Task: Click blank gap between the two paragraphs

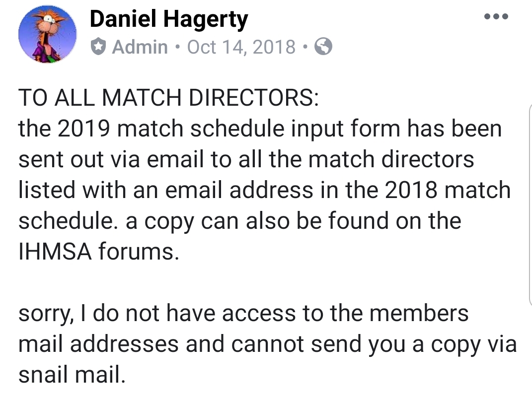Action: 265,282
